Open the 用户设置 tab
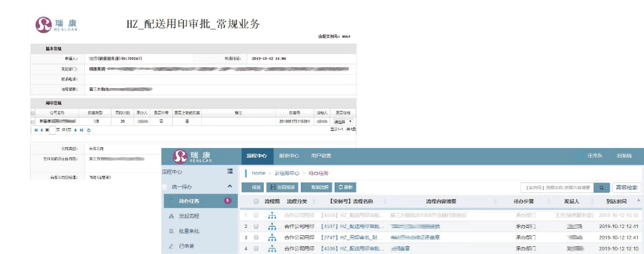 click(321, 156)
